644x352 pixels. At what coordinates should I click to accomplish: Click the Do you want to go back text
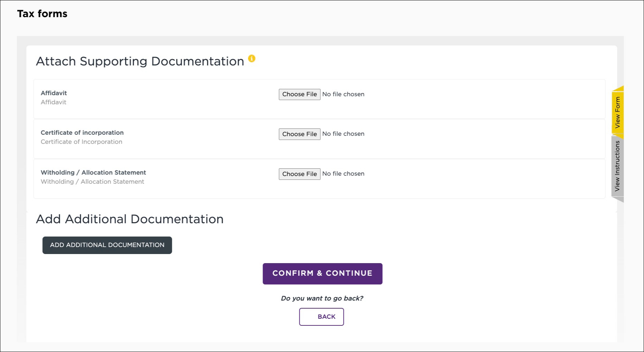322,298
